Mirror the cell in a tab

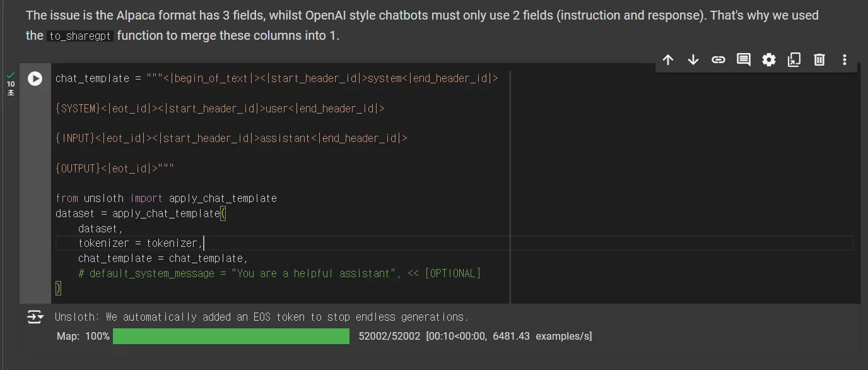[794, 60]
